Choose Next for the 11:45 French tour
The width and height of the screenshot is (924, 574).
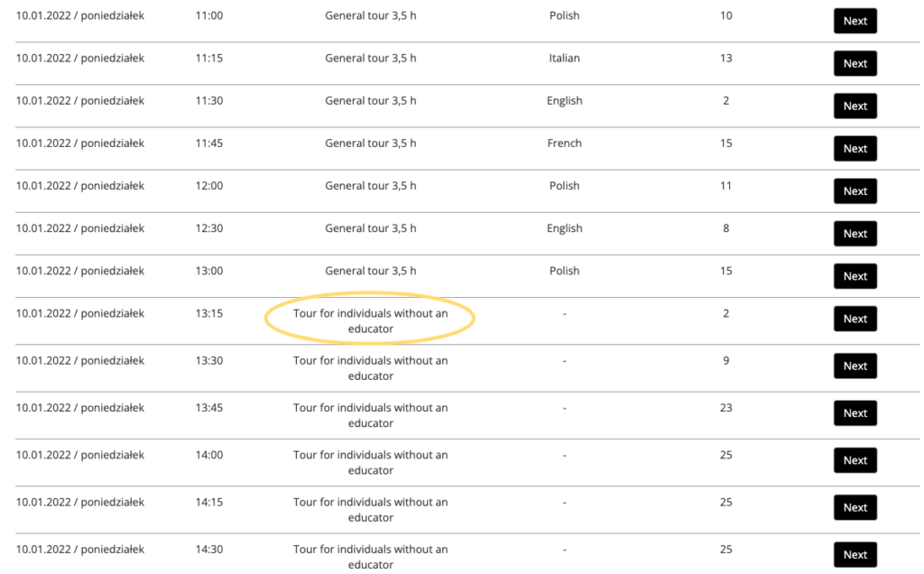(x=855, y=148)
